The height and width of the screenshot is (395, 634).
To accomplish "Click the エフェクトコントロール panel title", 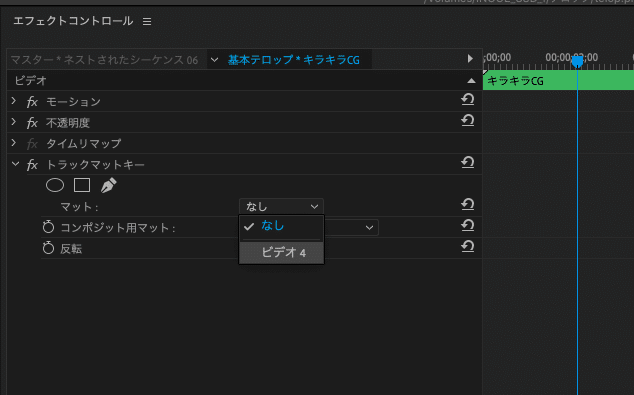I will tap(73, 21).
